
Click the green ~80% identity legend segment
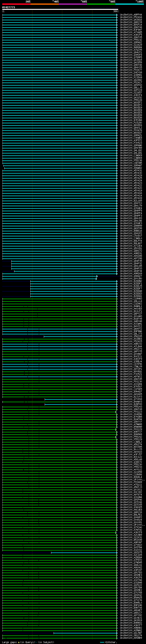point(101,4)
